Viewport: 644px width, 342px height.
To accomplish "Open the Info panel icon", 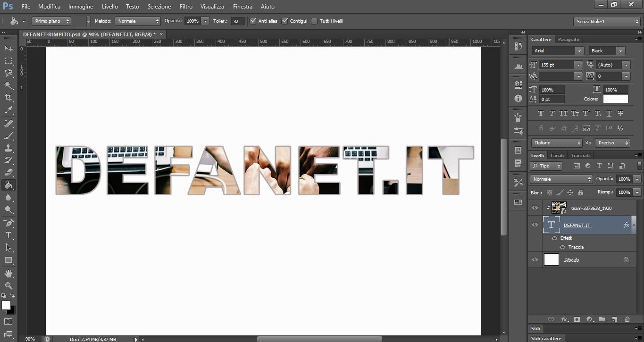I will pos(518,98).
